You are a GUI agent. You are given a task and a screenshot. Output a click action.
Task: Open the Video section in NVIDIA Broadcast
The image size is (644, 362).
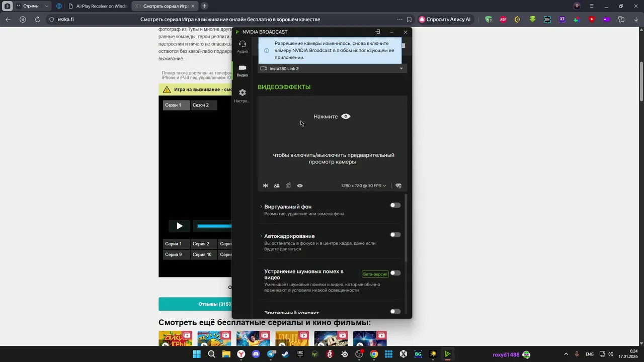243,71
